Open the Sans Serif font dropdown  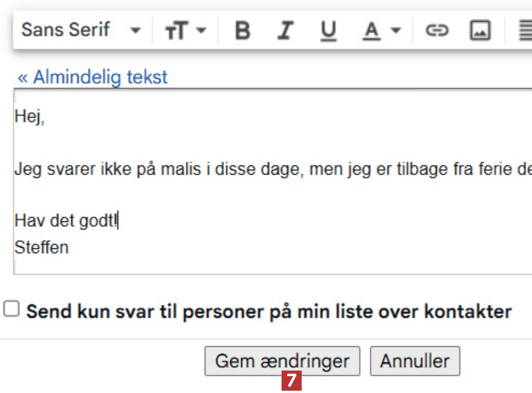pyautogui.click(x=81, y=30)
